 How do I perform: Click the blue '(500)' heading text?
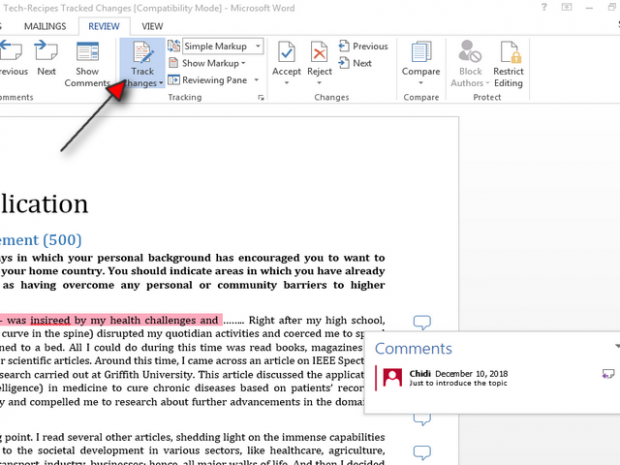coord(62,240)
